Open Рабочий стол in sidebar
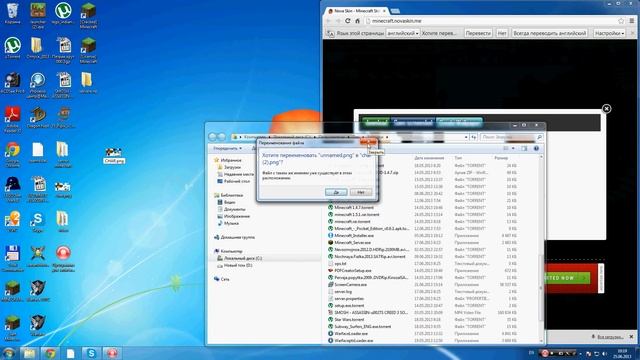Image resolution: width=640 pixels, height=360 pixels. (233, 181)
